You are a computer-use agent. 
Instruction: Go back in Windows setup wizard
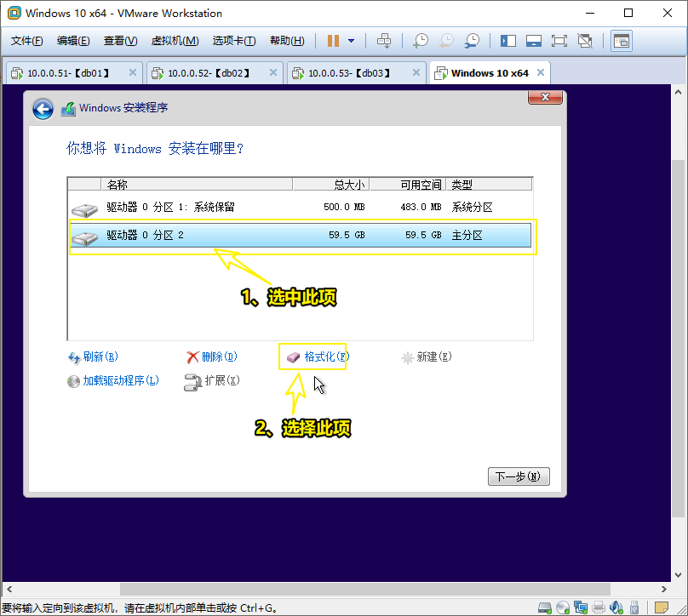(43, 109)
